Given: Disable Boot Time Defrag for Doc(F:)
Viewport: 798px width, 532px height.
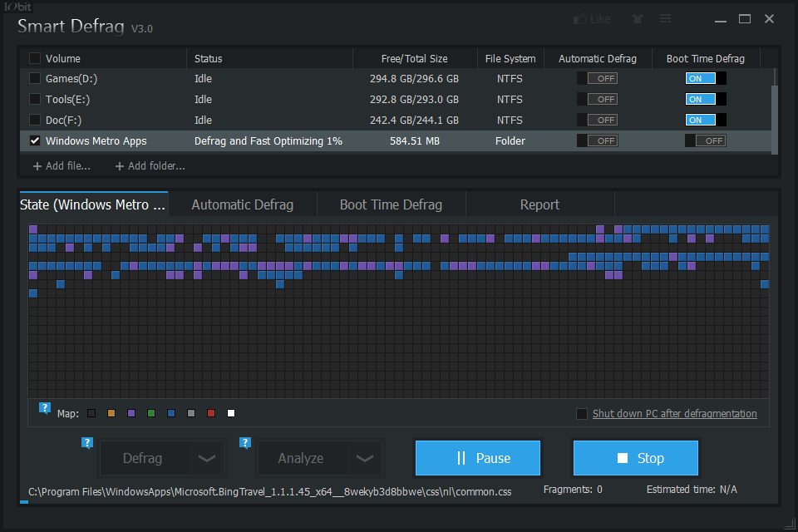Looking at the screenshot, I should (x=706, y=121).
